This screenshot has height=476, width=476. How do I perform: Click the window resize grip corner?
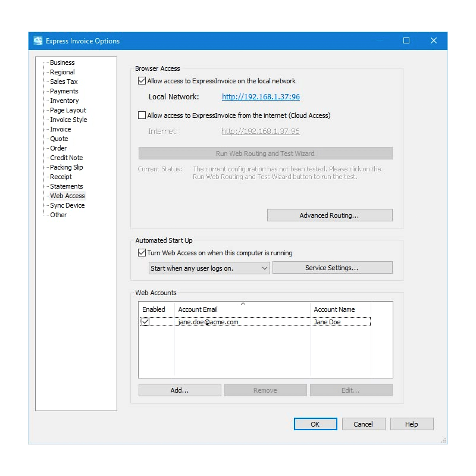443,440
